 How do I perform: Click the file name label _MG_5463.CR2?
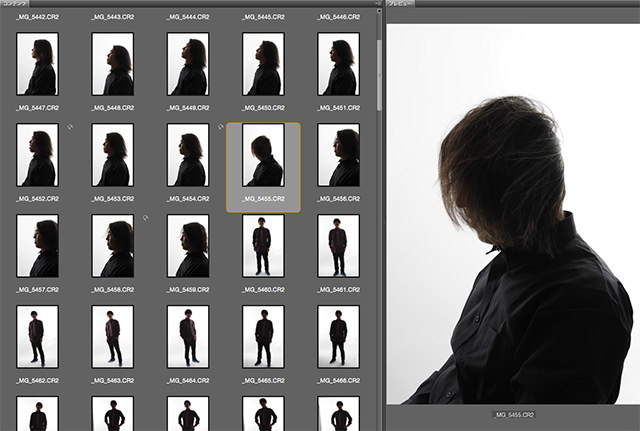[x=113, y=380]
